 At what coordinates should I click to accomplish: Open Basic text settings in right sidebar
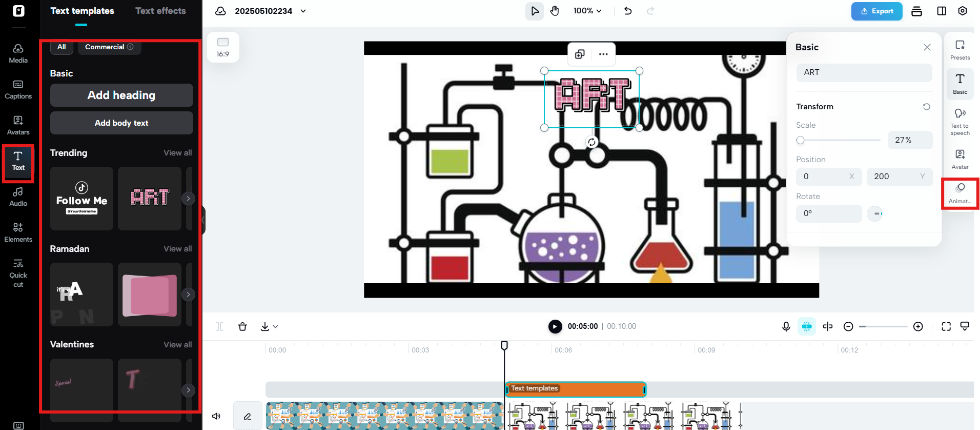960,84
